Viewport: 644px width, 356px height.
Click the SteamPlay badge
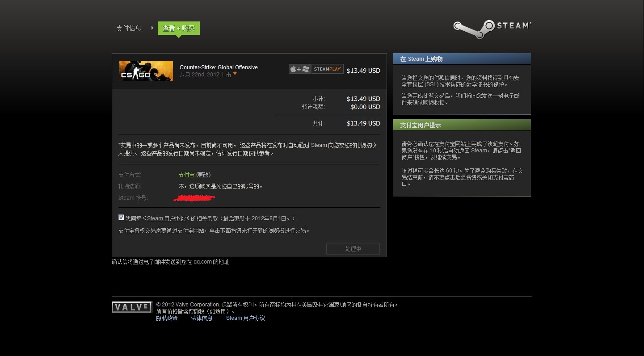pos(328,69)
